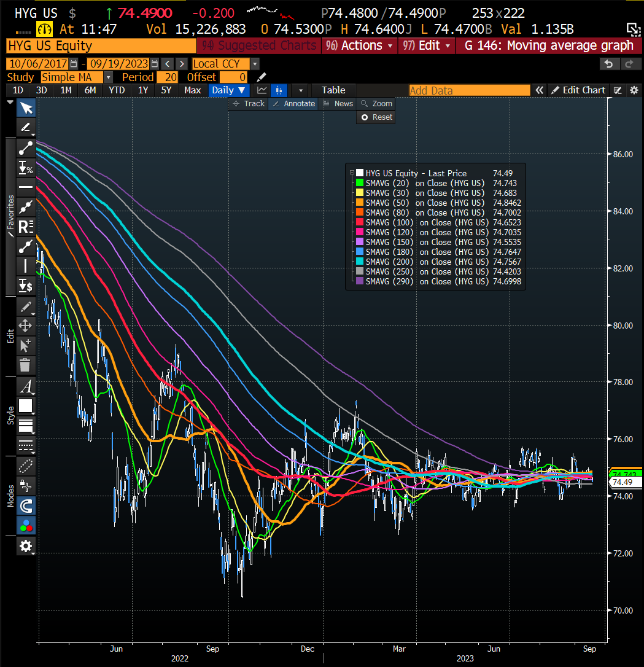
Task: Collapse panel with double chevron
Action: click(540, 90)
